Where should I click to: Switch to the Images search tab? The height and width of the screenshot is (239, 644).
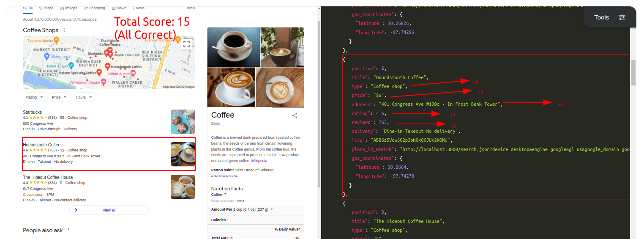coord(68,8)
